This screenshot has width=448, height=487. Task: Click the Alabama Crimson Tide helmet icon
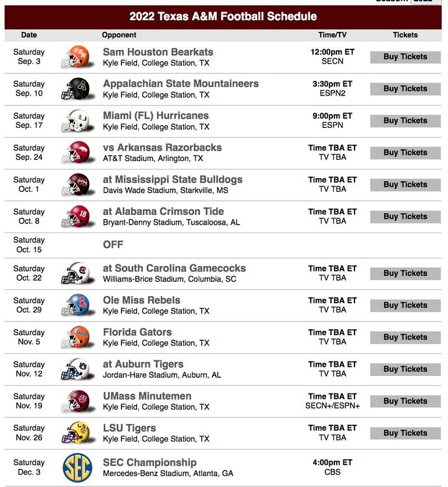(75, 216)
